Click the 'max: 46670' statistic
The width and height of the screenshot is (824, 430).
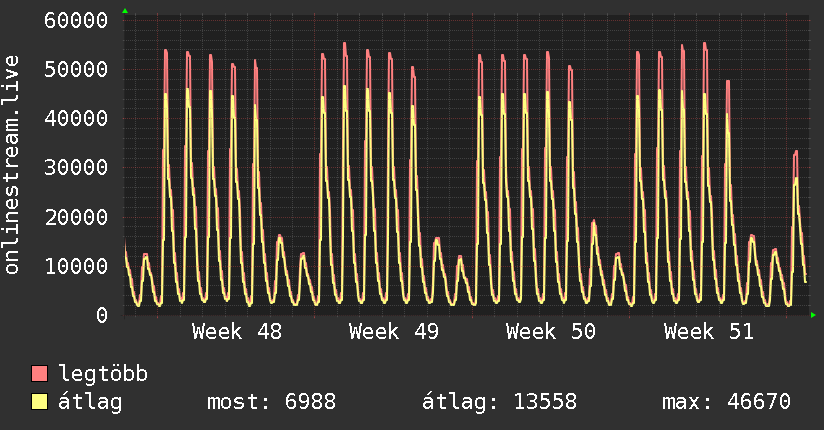pyautogui.click(x=726, y=402)
